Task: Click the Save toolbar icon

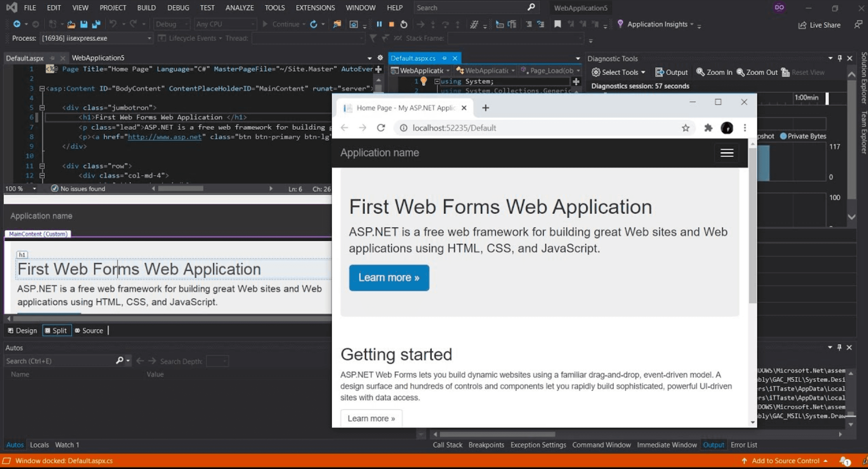Action: 84,24
